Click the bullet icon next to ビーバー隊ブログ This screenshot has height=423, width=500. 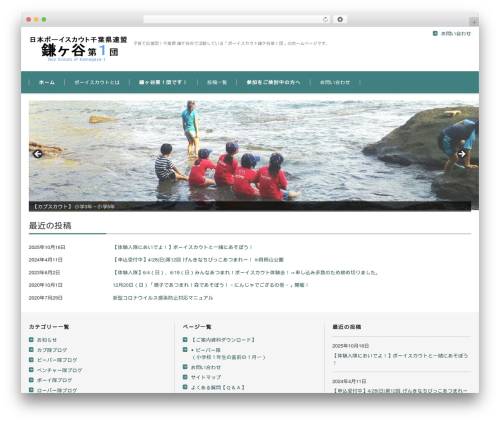pos(31,360)
